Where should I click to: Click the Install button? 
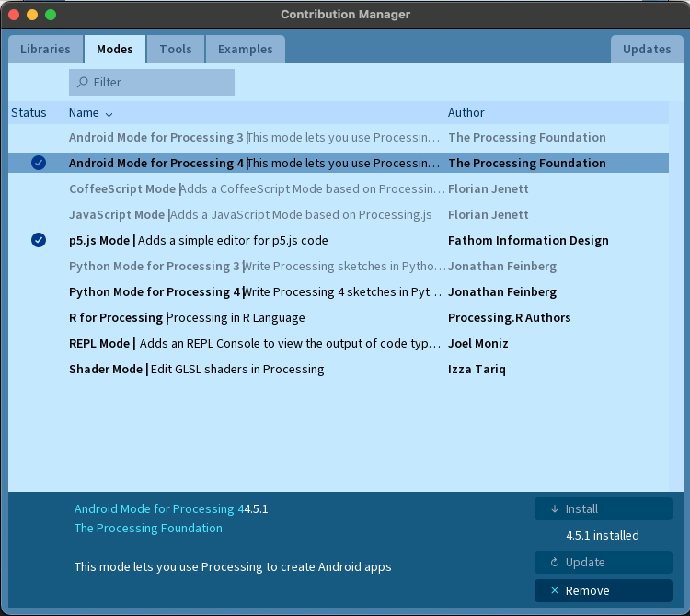pos(604,508)
